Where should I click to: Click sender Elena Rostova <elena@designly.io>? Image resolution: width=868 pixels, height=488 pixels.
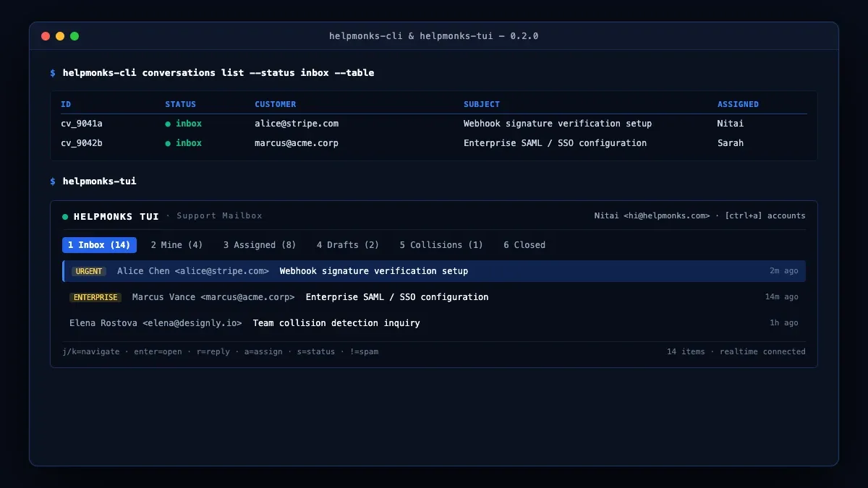156,323
